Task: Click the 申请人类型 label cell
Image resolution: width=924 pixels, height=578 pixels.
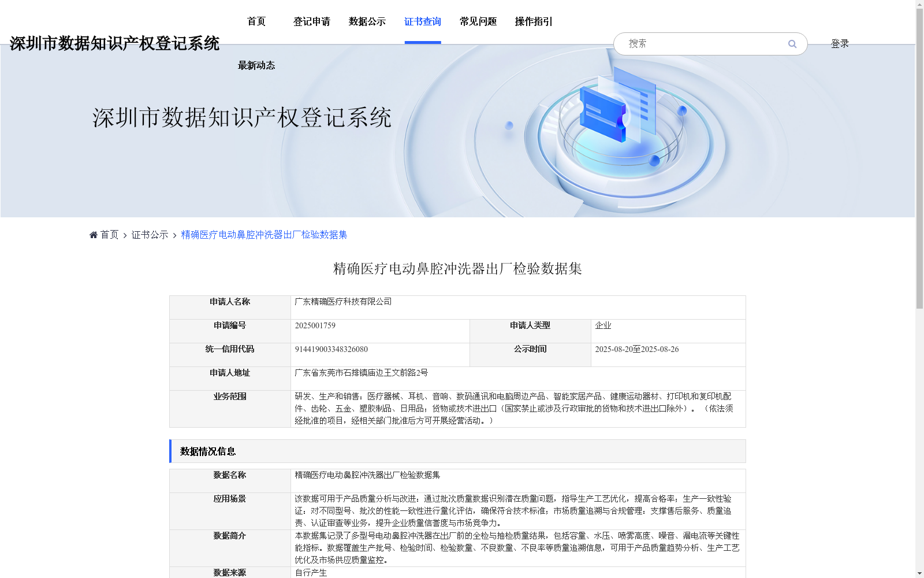Action: tap(530, 331)
